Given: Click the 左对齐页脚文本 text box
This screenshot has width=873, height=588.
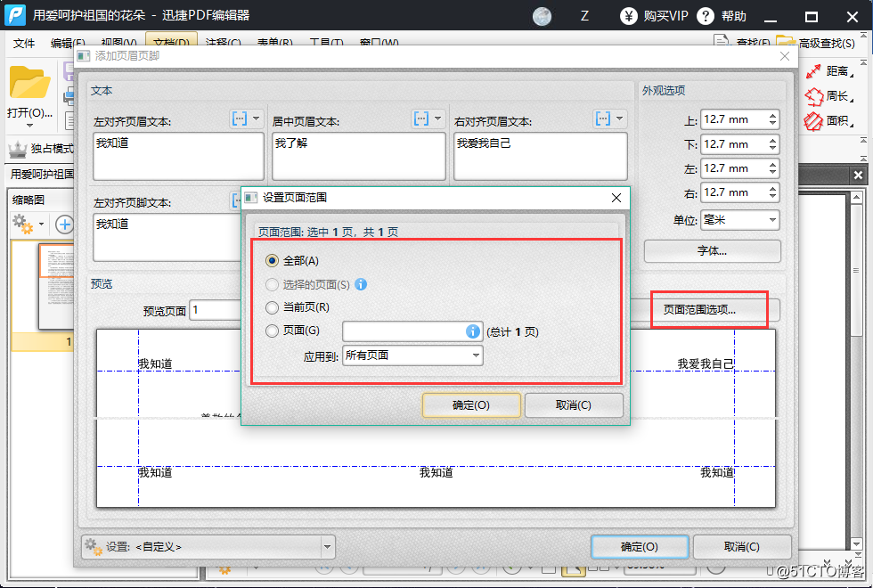Looking at the screenshot, I should tap(167, 237).
